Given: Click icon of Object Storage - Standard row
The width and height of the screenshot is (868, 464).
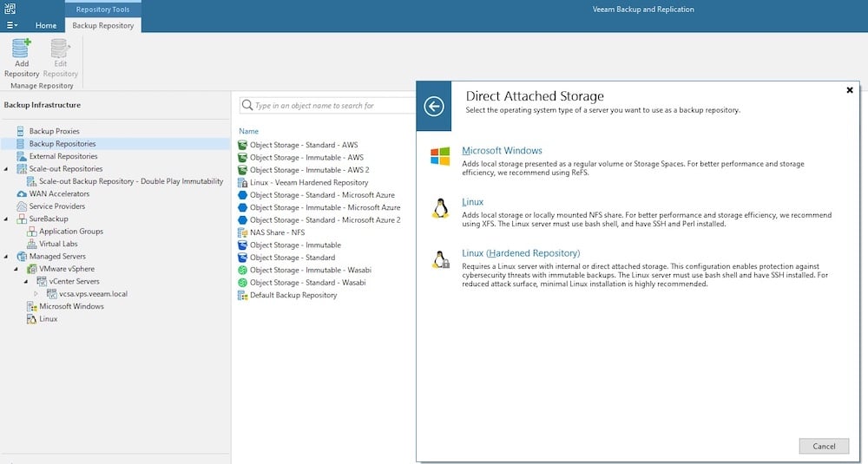Looking at the screenshot, I should (x=242, y=258).
